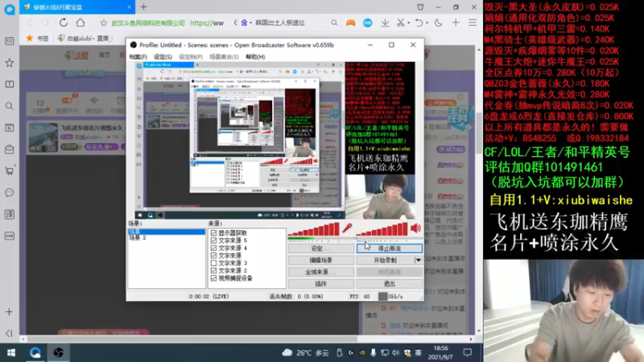Select 场景 2 in scenes list

coord(138,237)
